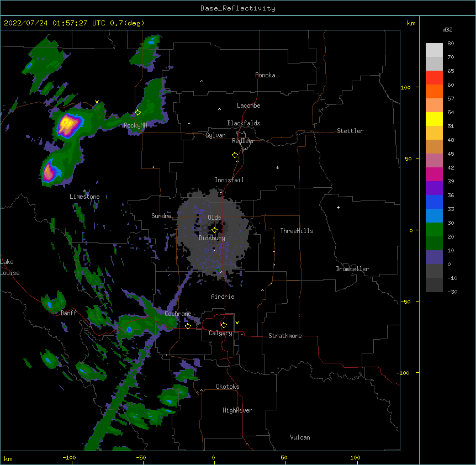Screen dimensions: 476x465
Task: Click the asterisk marker east of Innisfail
Action: click(277, 167)
